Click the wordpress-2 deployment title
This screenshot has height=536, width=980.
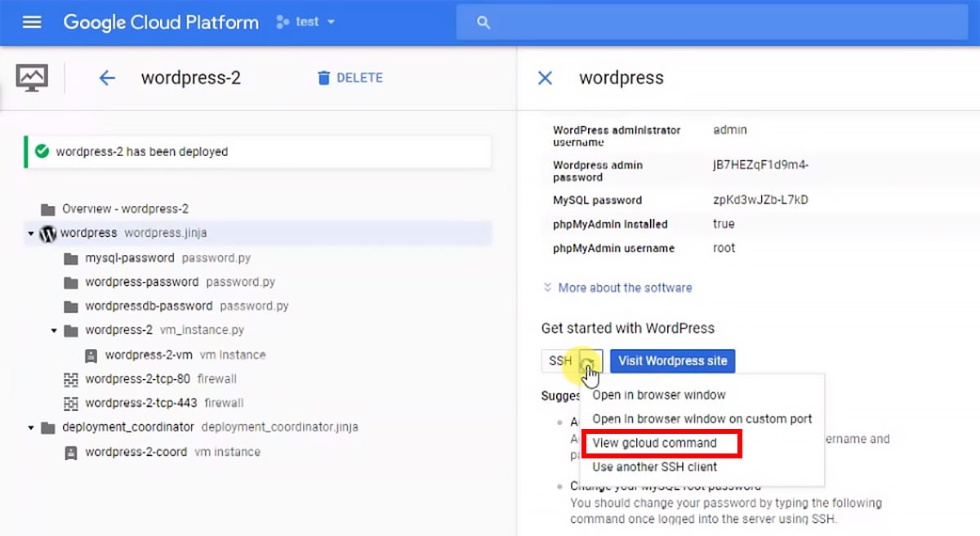(191, 78)
